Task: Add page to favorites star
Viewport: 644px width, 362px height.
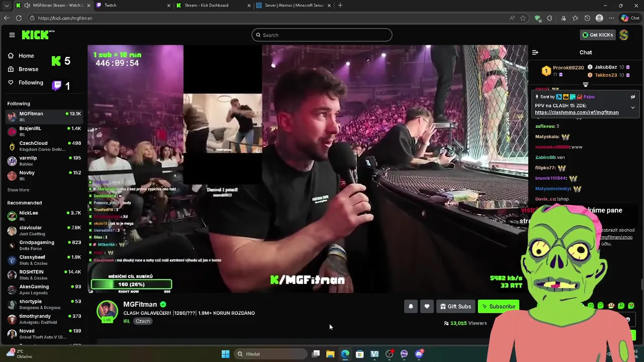Action: pos(523,18)
